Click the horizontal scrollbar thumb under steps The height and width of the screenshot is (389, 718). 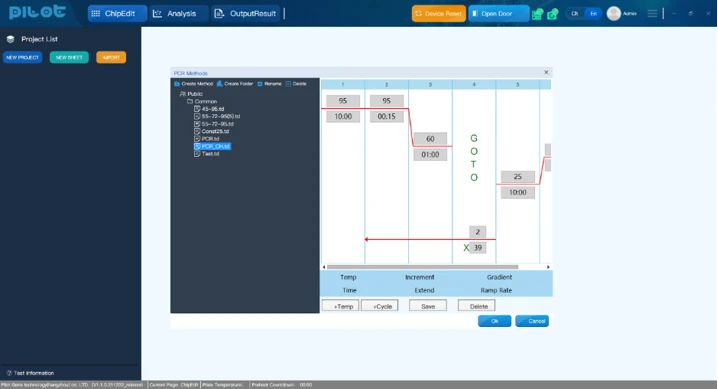tap(422, 267)
